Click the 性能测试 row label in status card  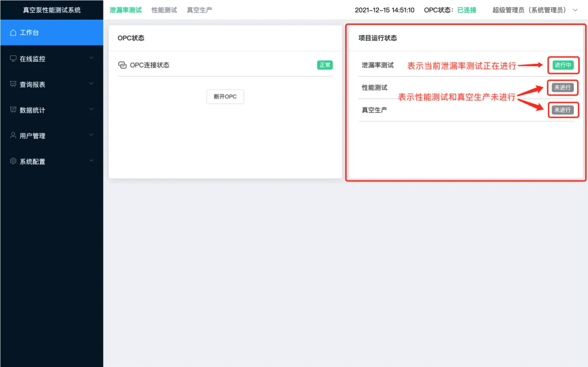coord(374,87)
